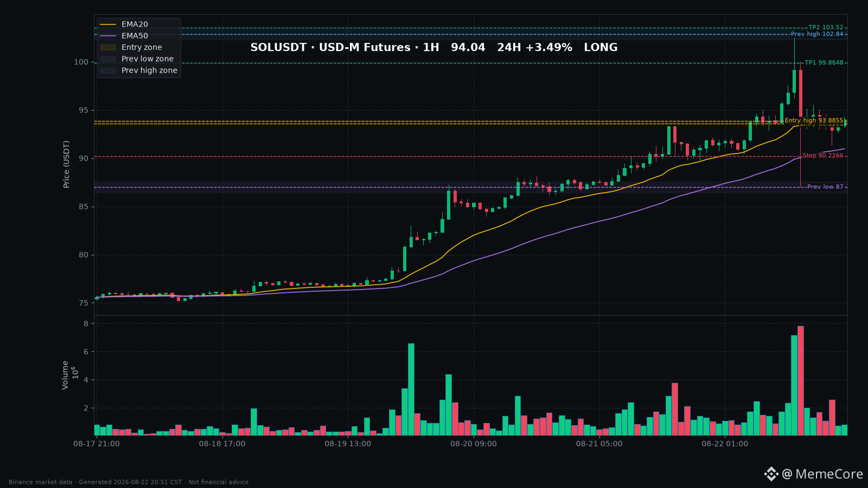Viewport: 868px width, 488px height.
Task: Click the '08-19 13:00' time label
Action: pyautogui.click(x=348, y=444)
